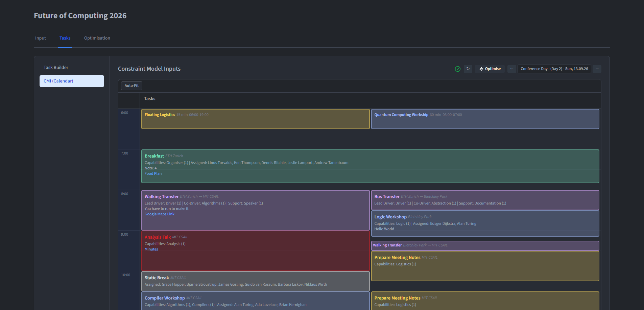This screenshot has height=310, width=644.
Task: Open the Logic Workshop card
Action: [485, 223]
